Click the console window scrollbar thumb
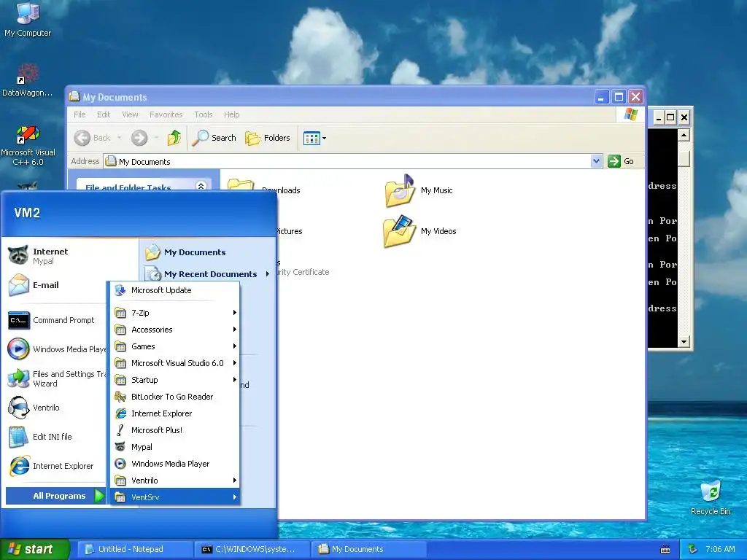Screen dimensions: 747x560 coord(684,158)
